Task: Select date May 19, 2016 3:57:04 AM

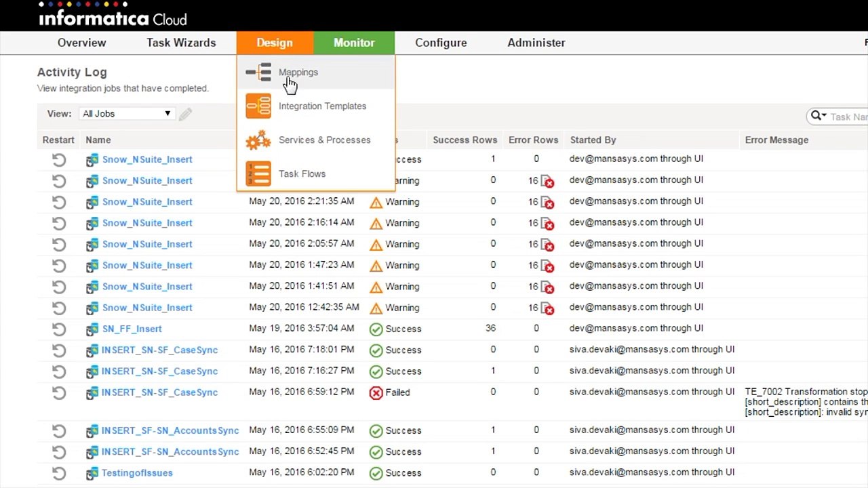Action: point(302,328)
